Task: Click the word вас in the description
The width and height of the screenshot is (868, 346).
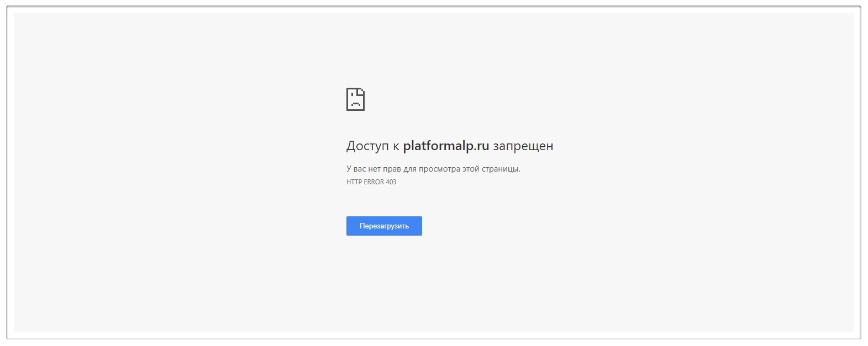Action: (x=360, y=169)
